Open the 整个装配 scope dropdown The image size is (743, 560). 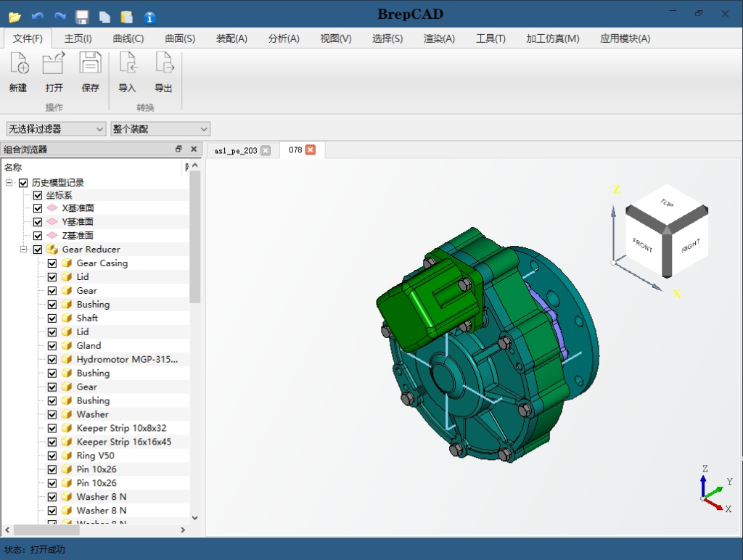click(x=160, y=129)
